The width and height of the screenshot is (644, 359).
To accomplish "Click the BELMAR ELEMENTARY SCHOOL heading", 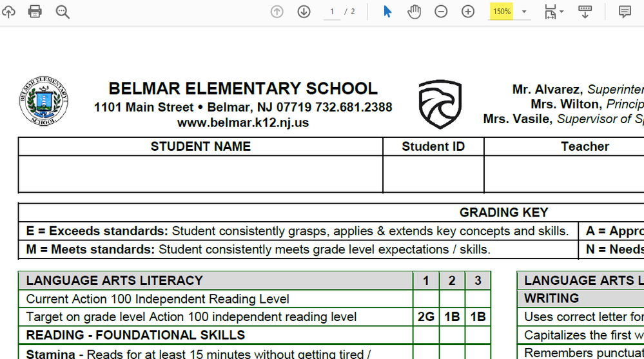I will point(243,89).
